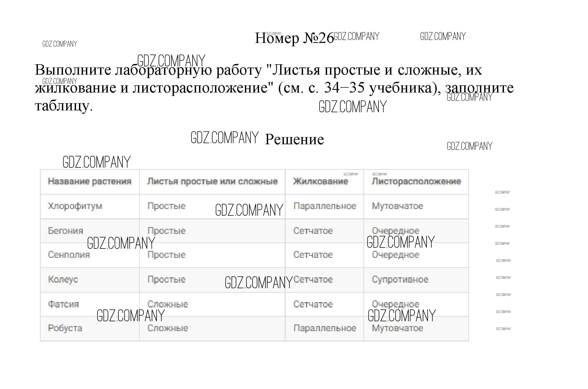Click the 'Сенполия' row name
The height and width of the screenshot is (389, 588).
pos(69,255)
